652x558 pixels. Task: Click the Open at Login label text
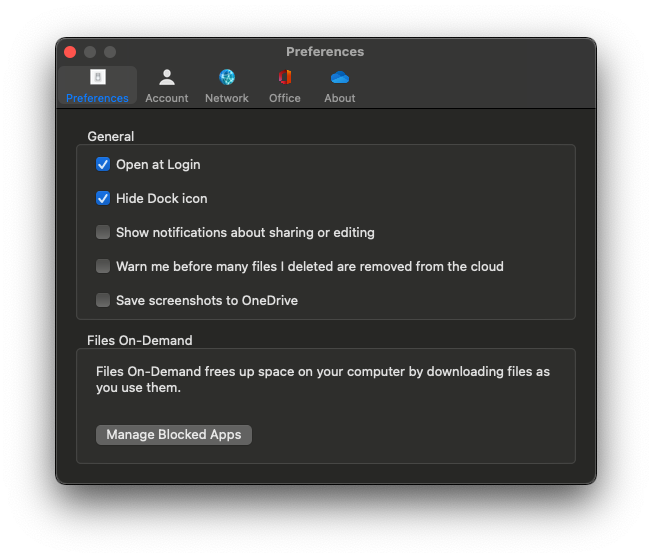158,164
